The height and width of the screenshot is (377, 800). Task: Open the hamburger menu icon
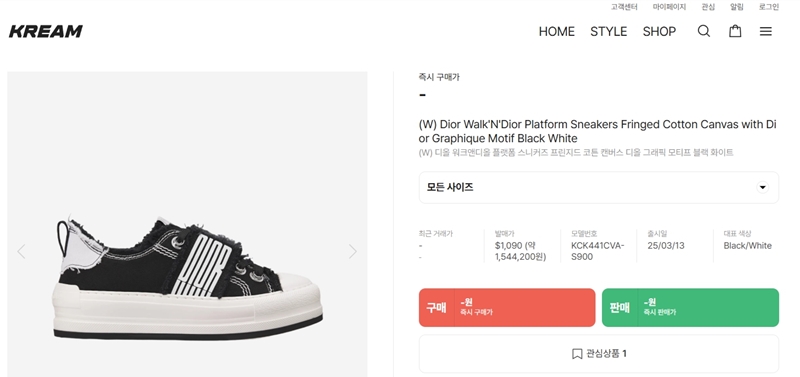click(x=765, y=32)
